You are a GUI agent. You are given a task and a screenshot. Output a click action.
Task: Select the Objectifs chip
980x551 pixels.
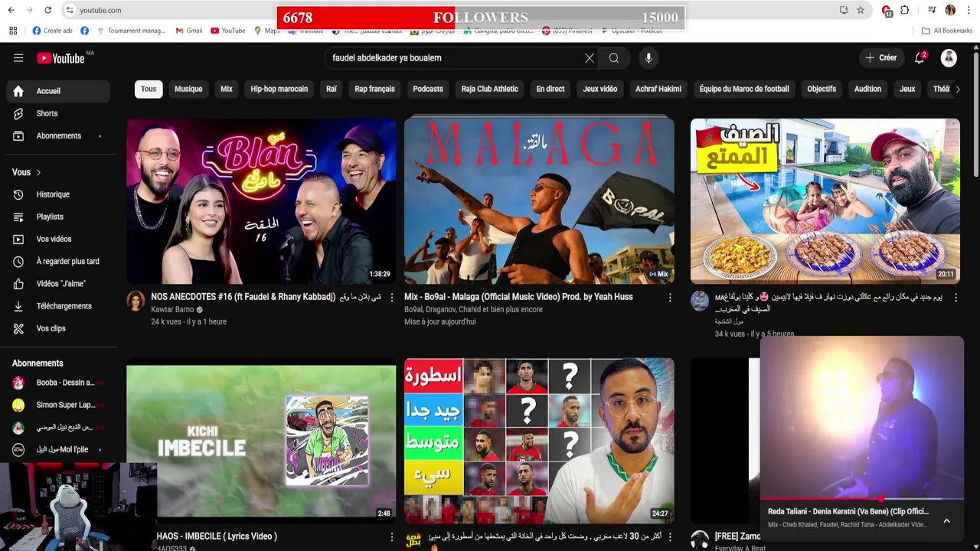coord(822,89)
